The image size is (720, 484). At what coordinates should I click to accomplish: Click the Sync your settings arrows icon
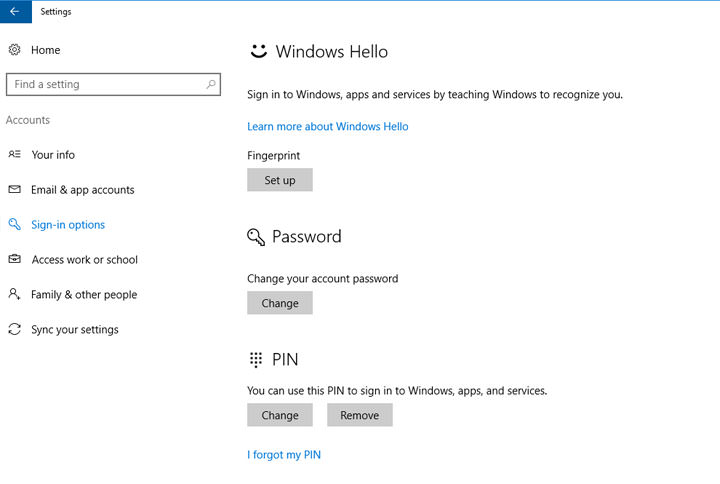coord(14,330)
